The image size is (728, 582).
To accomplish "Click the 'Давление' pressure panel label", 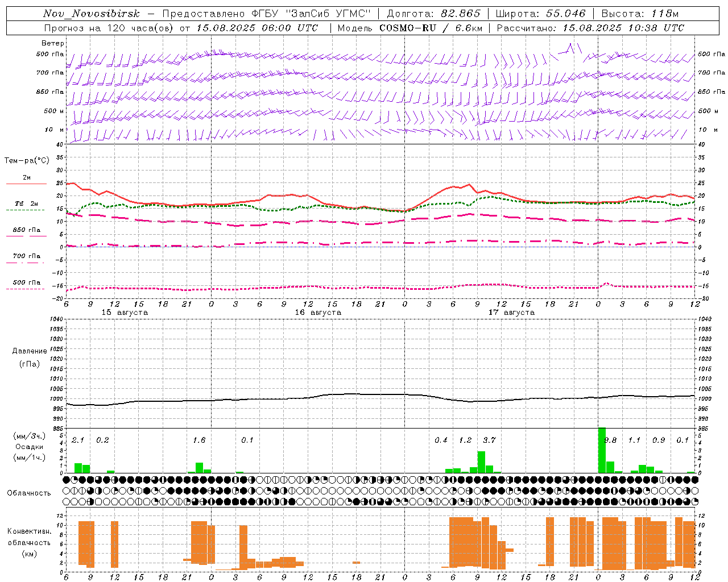I will tap(30, 351).
